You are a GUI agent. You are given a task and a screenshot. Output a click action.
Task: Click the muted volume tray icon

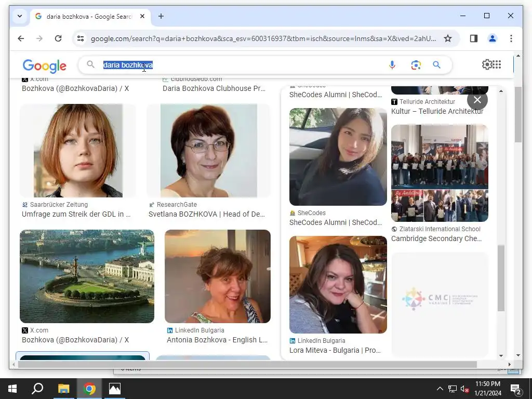point(464,389)
